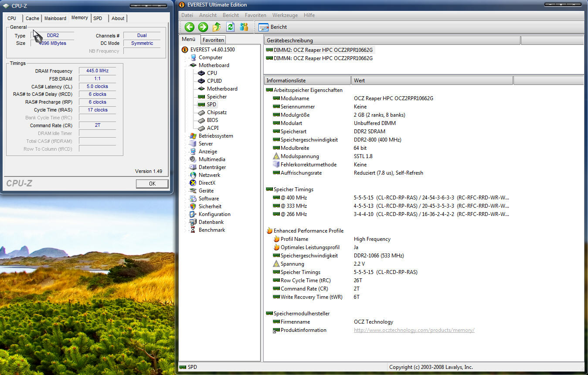
Task: Open the Favoriten menu
Action: pyautogui.click(x=255, y=15)
